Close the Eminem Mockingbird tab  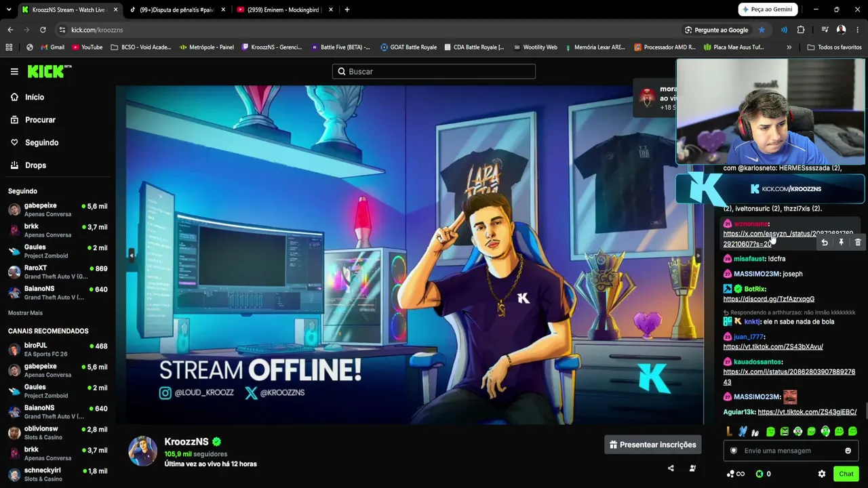330,9
